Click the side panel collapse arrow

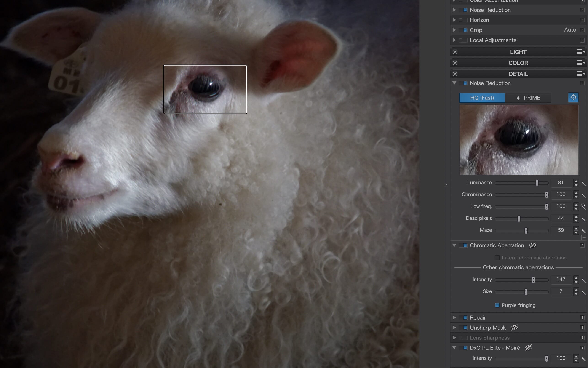[446, 184]
